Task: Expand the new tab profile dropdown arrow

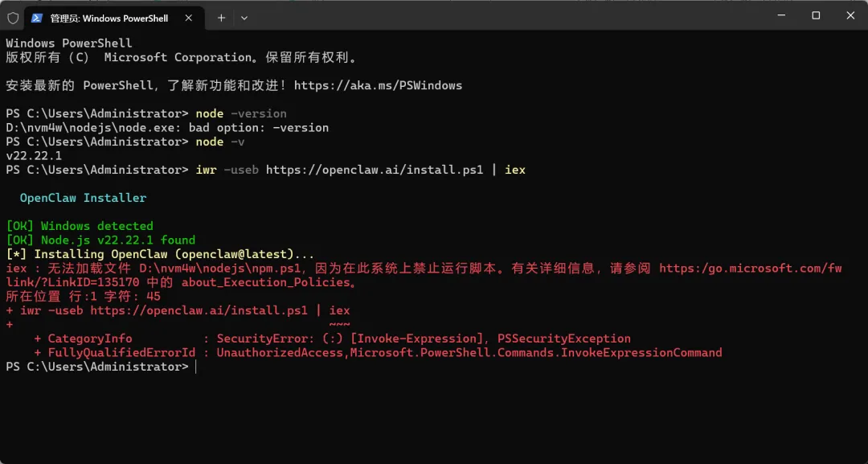Action: pyautogui.click(x=244, y=18)
